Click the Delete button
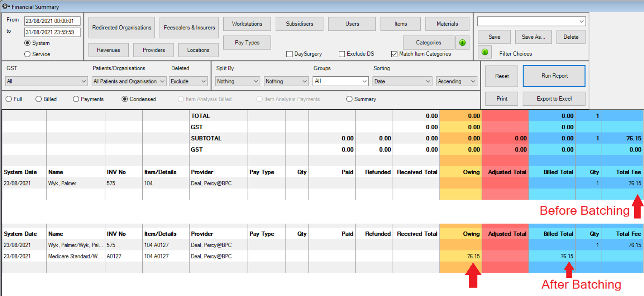The image size is (644, 296). (x=571, y=37)
